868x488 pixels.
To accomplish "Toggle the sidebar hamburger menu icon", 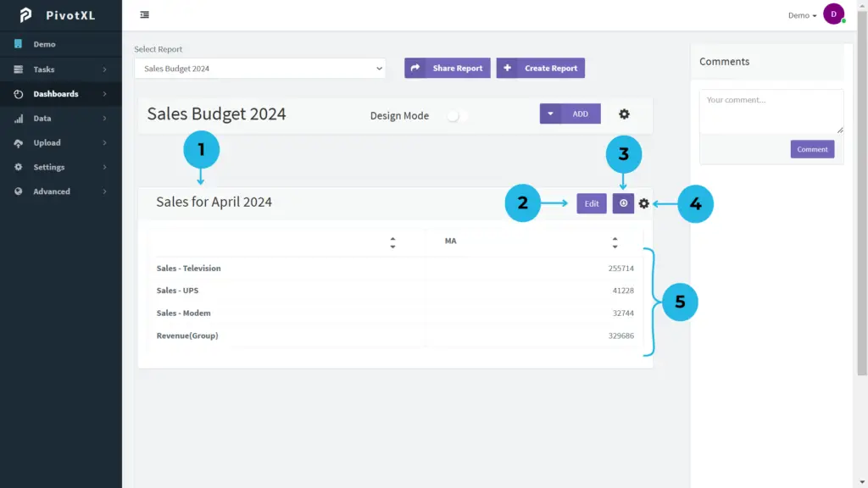I will (x=144, y=15).
